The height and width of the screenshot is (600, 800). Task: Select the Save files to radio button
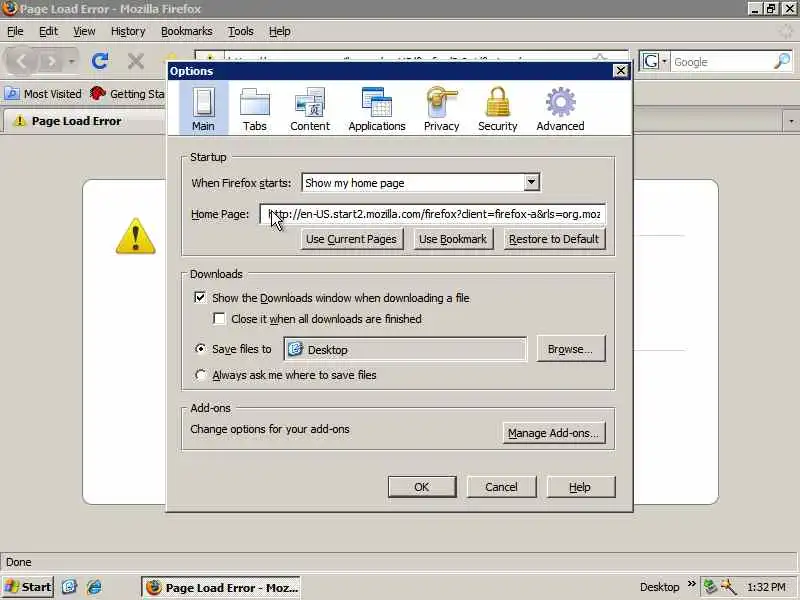point(201,349)
